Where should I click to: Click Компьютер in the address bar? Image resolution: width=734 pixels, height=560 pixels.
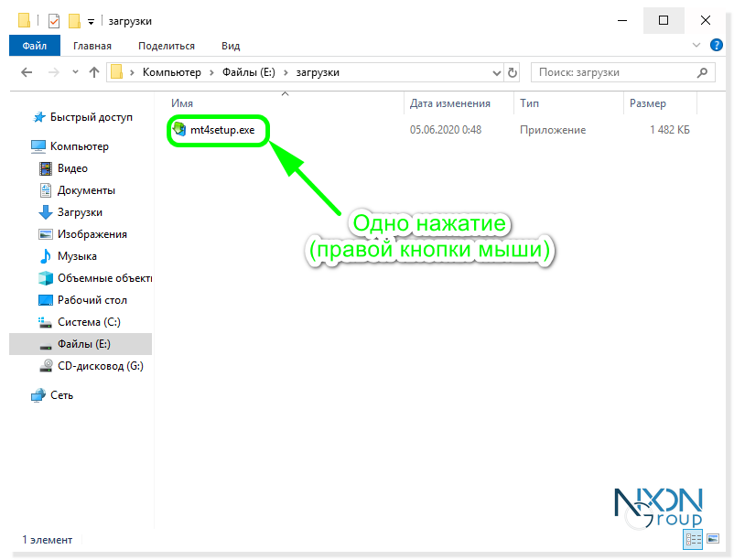172,72
